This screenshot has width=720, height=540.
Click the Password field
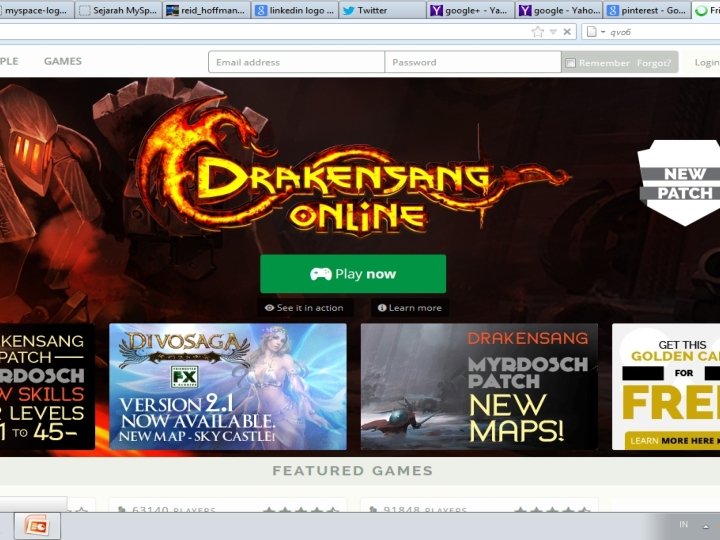tap(473, 62)
